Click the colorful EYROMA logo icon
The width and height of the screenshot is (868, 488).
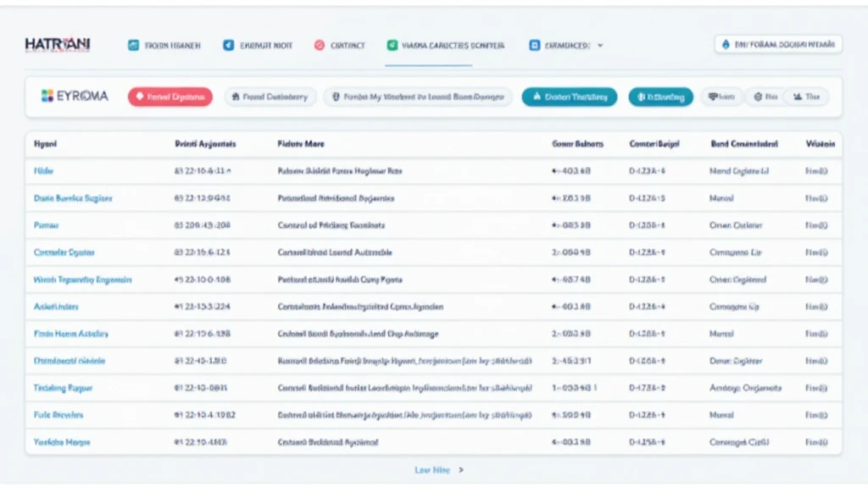pos(47,97)
